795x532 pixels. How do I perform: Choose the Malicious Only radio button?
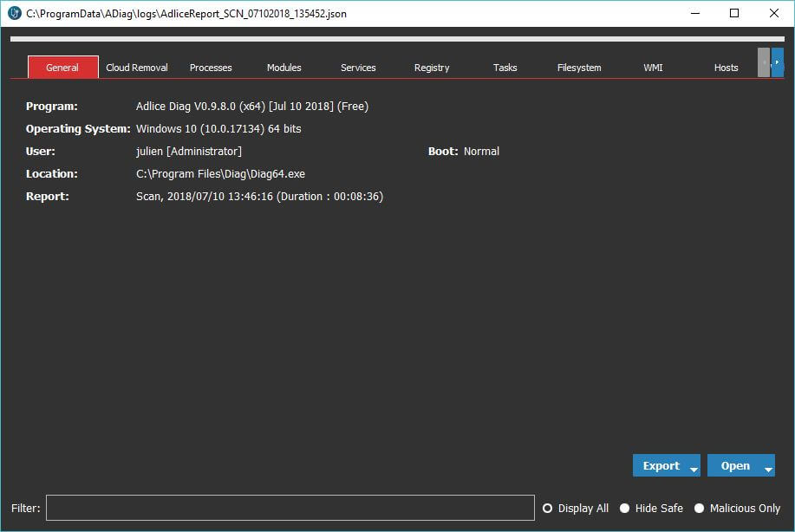699,509
